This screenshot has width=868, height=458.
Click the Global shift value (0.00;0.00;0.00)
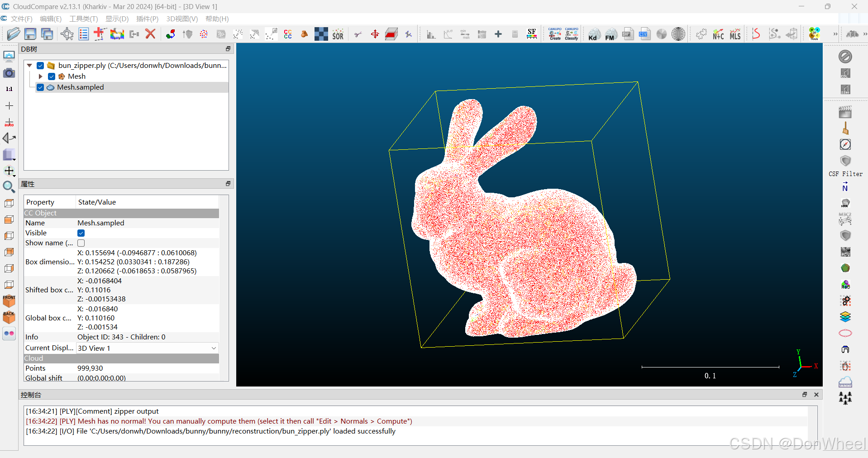101,378
